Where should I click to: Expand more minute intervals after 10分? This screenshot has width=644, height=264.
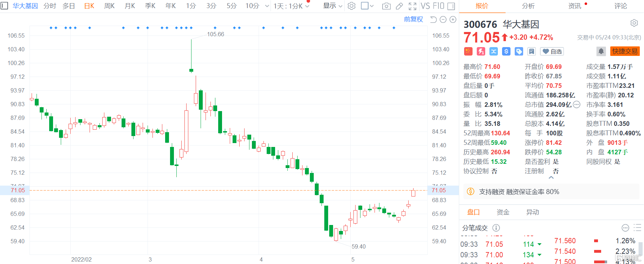pos(267,6)
